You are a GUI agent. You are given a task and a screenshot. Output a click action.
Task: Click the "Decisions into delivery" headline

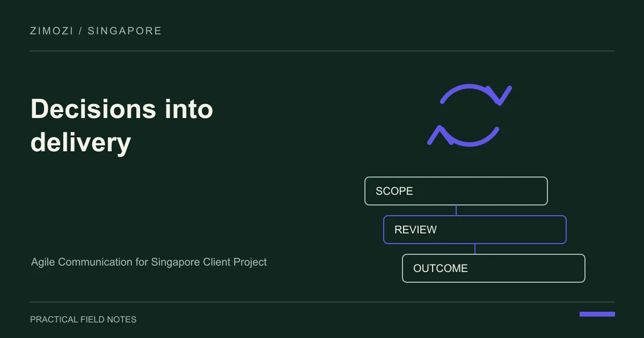pos(122,126)
